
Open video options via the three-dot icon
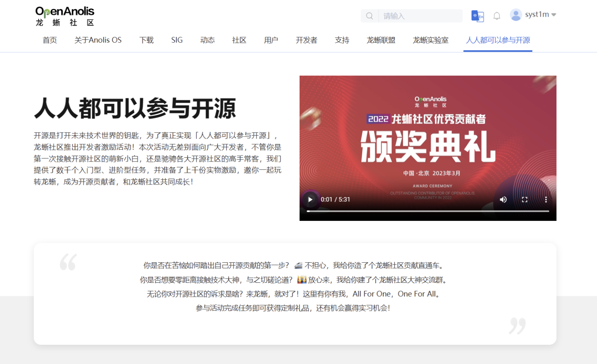545,200
